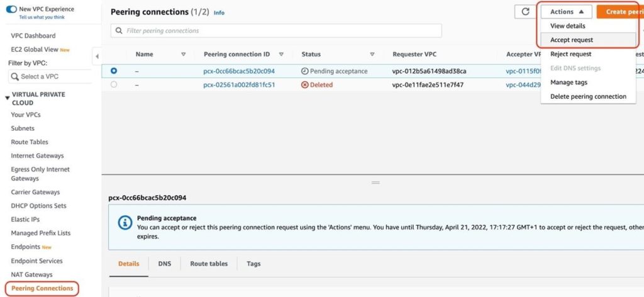
Task: Open NAT Gateways in the sidebar
Action: pyautogui.click(x=31, y=274)
